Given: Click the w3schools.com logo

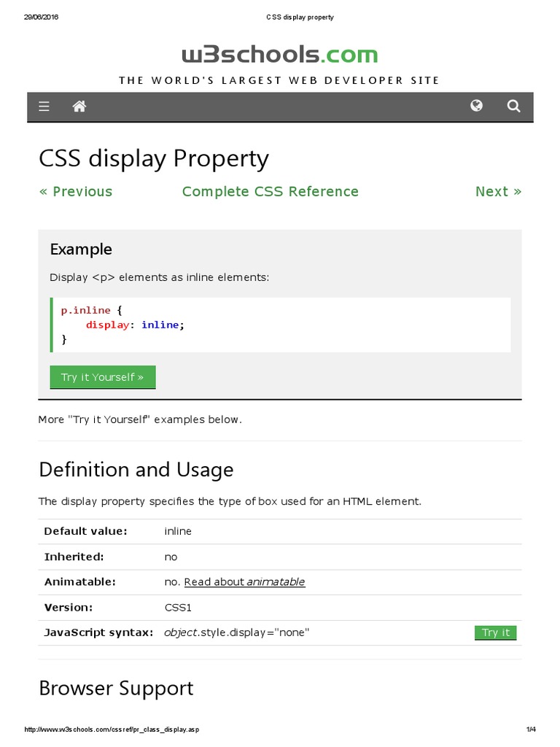Looking at the screenshot, I should click(x=280, y=55).
